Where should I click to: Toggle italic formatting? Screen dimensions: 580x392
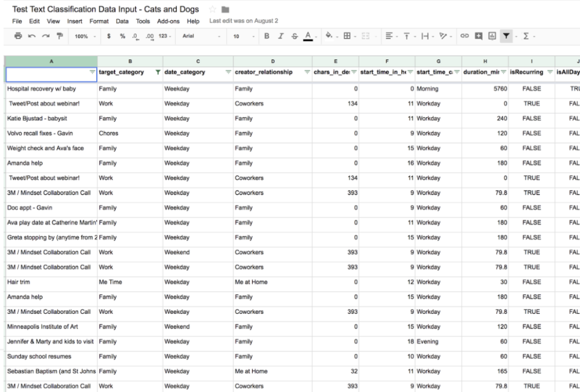280,36
